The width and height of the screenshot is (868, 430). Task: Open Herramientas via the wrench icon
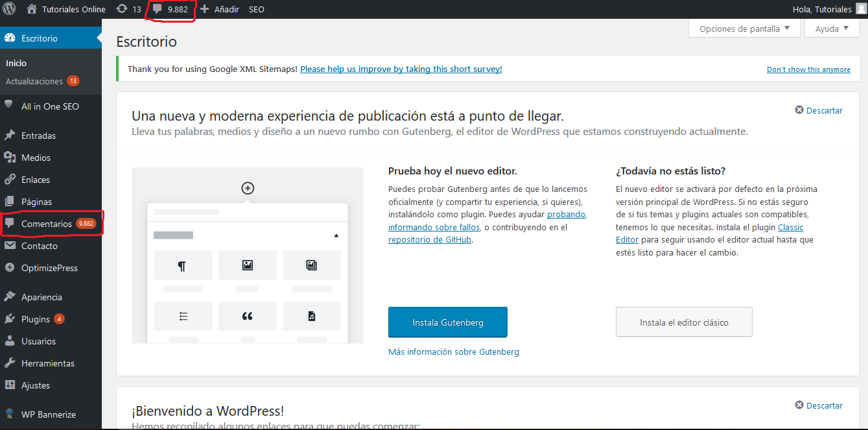[10, 363]
